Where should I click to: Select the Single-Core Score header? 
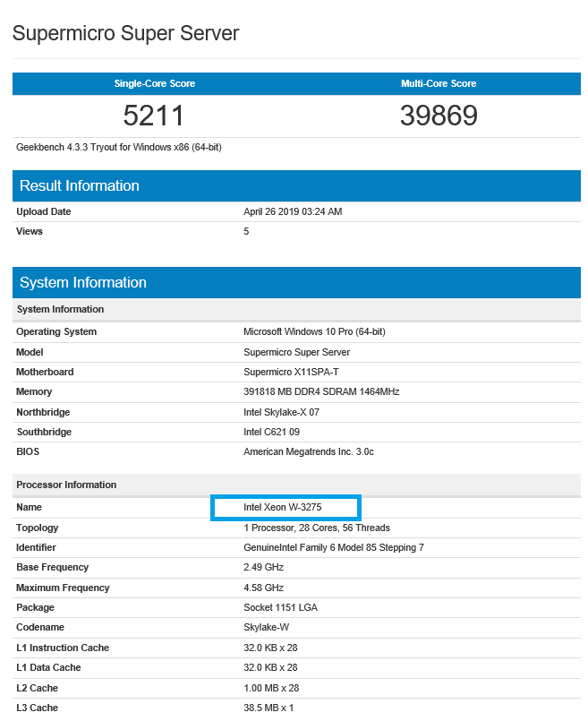pos(155,83)
